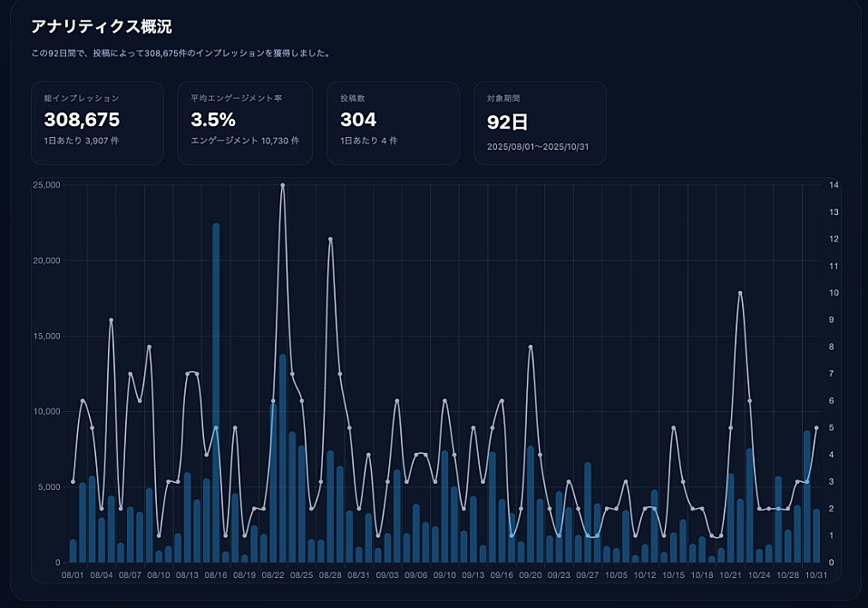Select the line peak at value 12 near 08/28

tap(331, 240)
